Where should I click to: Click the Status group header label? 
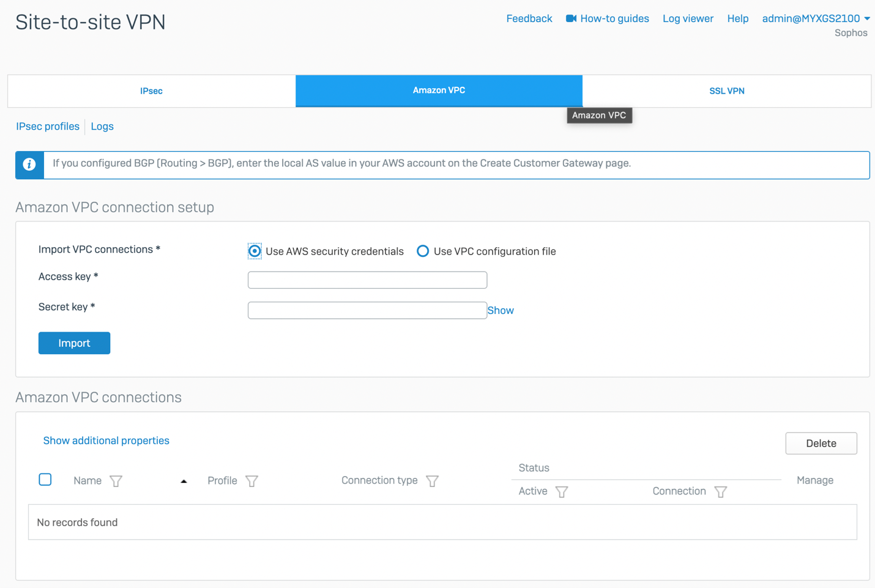[x=534, y=468]
